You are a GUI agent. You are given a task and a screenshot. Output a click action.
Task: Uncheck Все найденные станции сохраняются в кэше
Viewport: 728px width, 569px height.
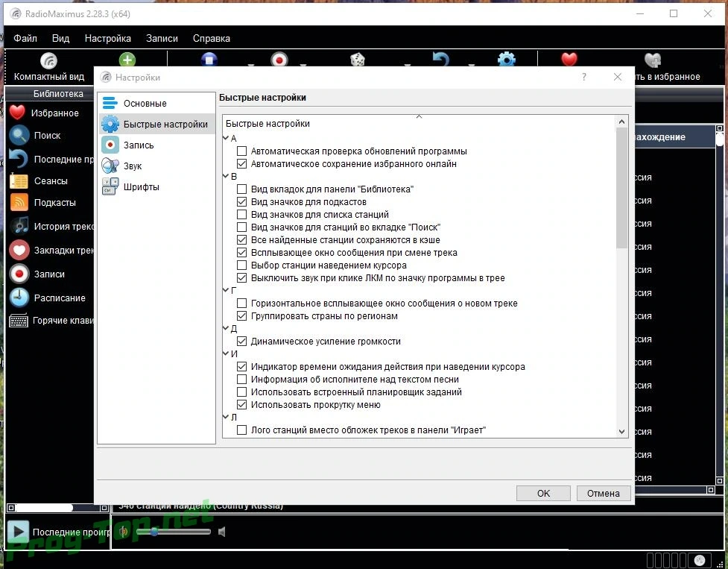[241, 239]
